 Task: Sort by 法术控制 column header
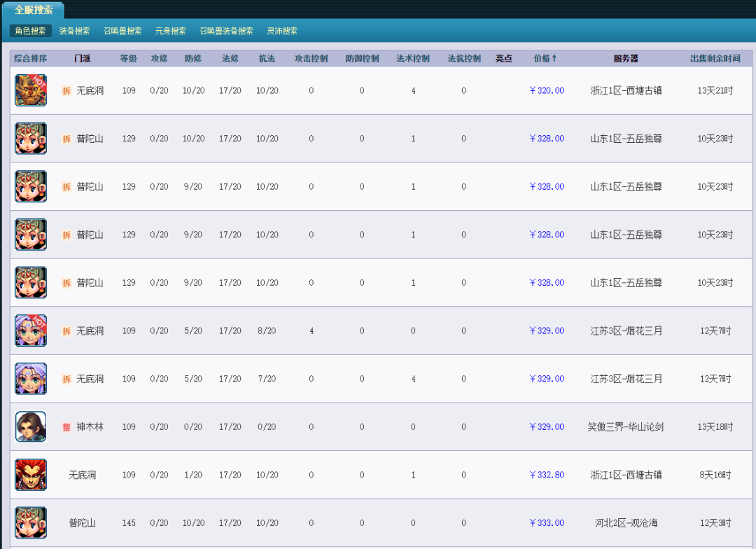click(413, 58)
